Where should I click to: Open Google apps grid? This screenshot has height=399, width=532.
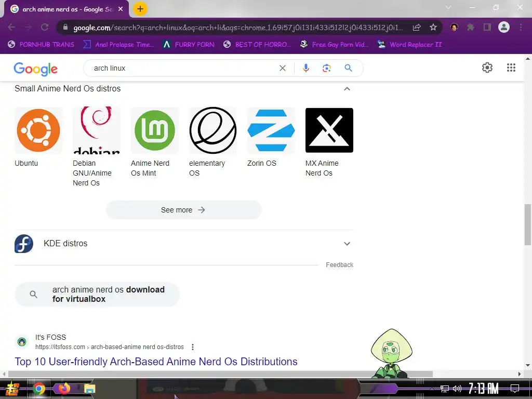tap(511, 68)
